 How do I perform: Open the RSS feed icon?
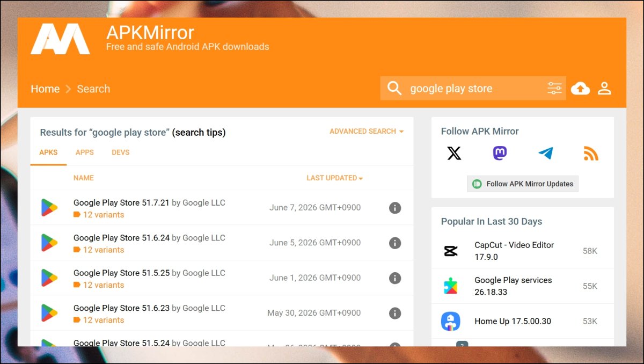click(591, 154)
